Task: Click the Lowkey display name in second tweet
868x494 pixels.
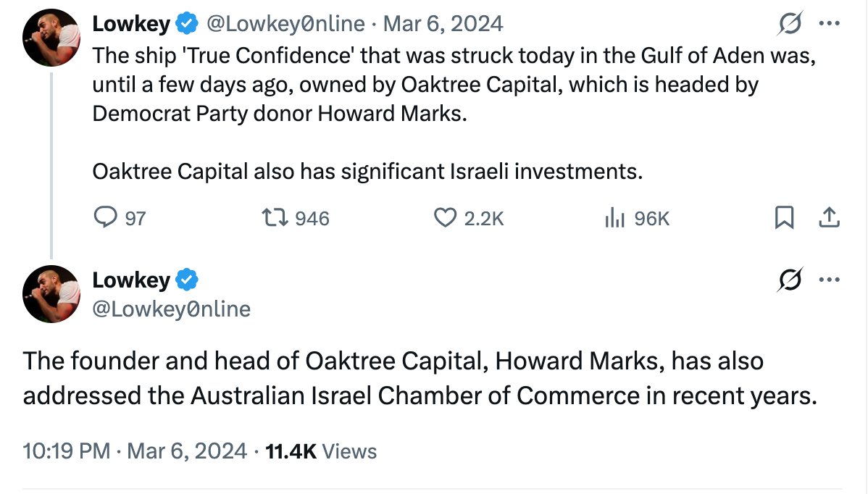Action: pos(131,280)
